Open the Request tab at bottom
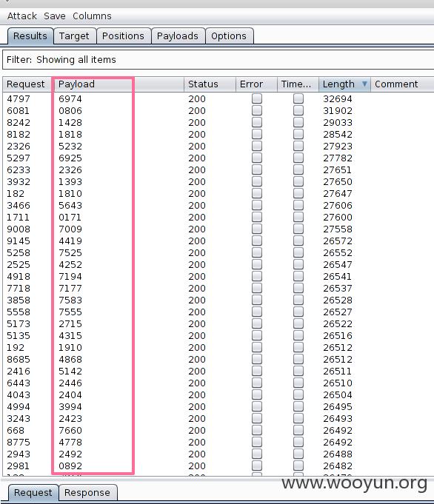This screenshot has height=504, width=434. (x=33, y=493)
